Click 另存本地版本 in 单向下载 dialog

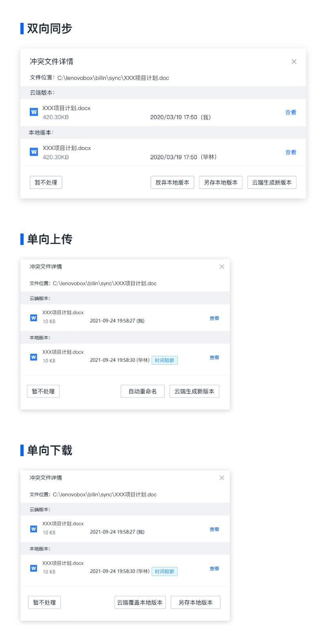click(x=196, y=602)
